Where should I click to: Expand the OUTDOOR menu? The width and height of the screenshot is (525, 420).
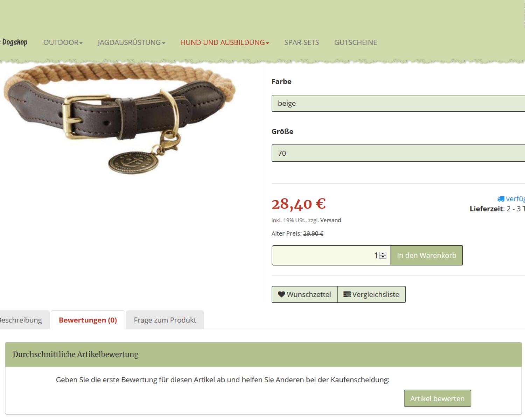click(x=63, y=42)
